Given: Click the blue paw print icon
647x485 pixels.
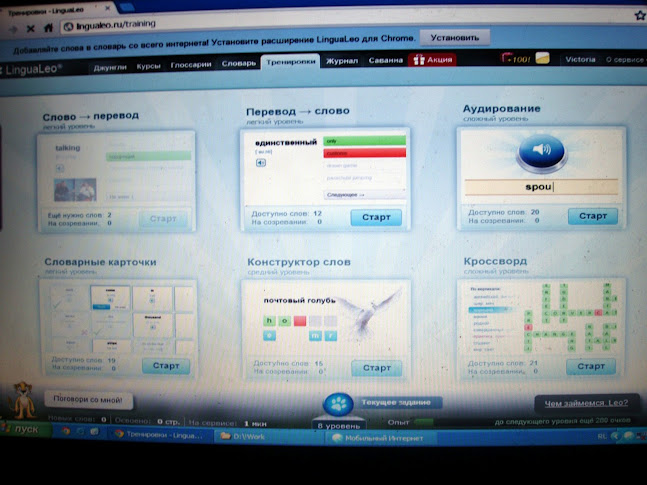Looking at the screenshot, I should pos(338,404).
